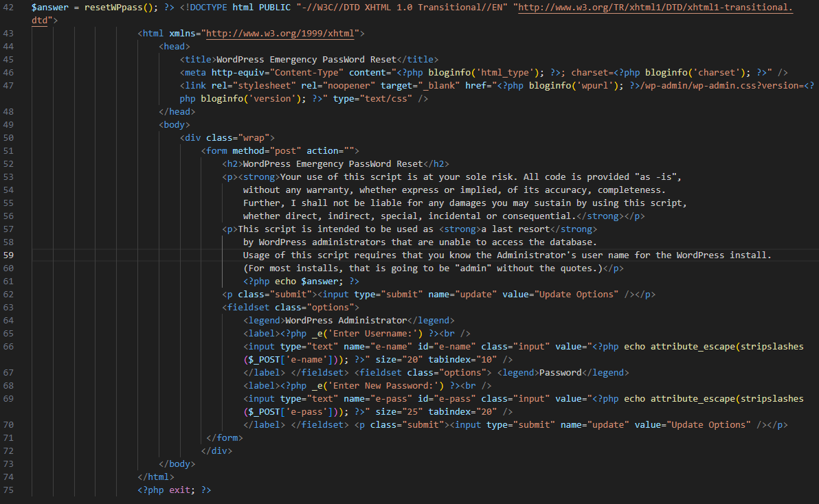
Task: Click the h2 heading text on line 52
Action: coord(333,164)
